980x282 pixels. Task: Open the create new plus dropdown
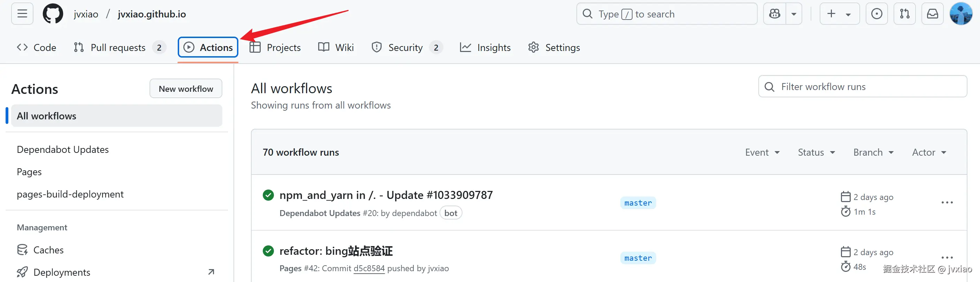(x=839, y=14)
